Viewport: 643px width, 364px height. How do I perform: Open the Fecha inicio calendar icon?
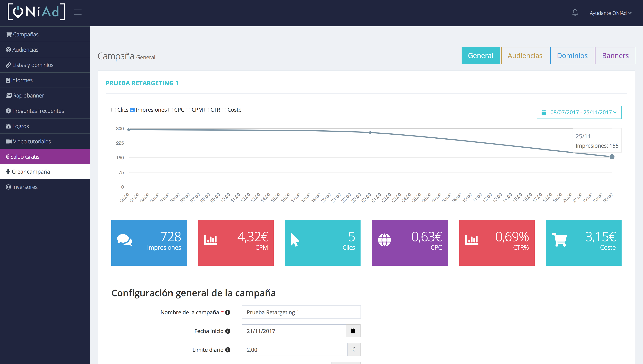pos(353,331)
